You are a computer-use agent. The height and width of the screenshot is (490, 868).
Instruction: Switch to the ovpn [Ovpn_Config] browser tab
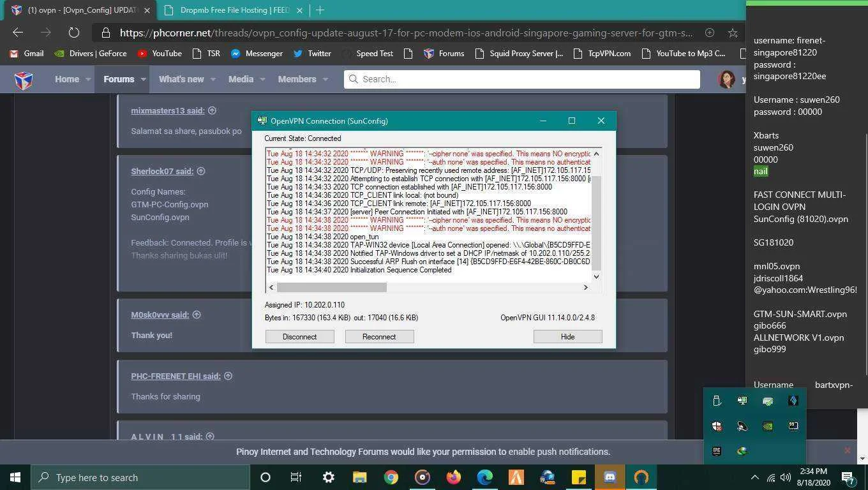80,10
